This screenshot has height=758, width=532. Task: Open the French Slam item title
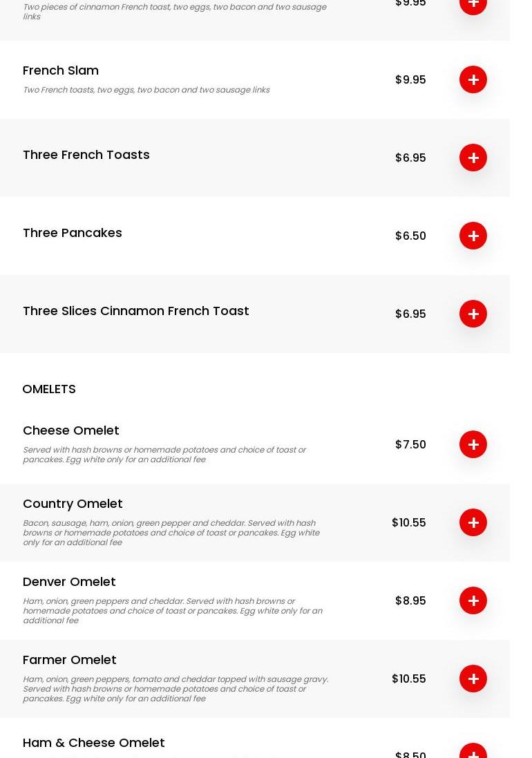tap(61, 70)
